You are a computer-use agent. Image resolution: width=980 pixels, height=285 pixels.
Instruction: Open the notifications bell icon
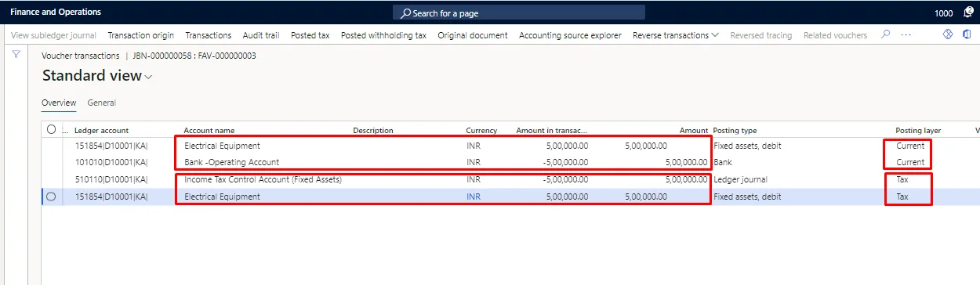pyautogui.click(x=968, y=13)
